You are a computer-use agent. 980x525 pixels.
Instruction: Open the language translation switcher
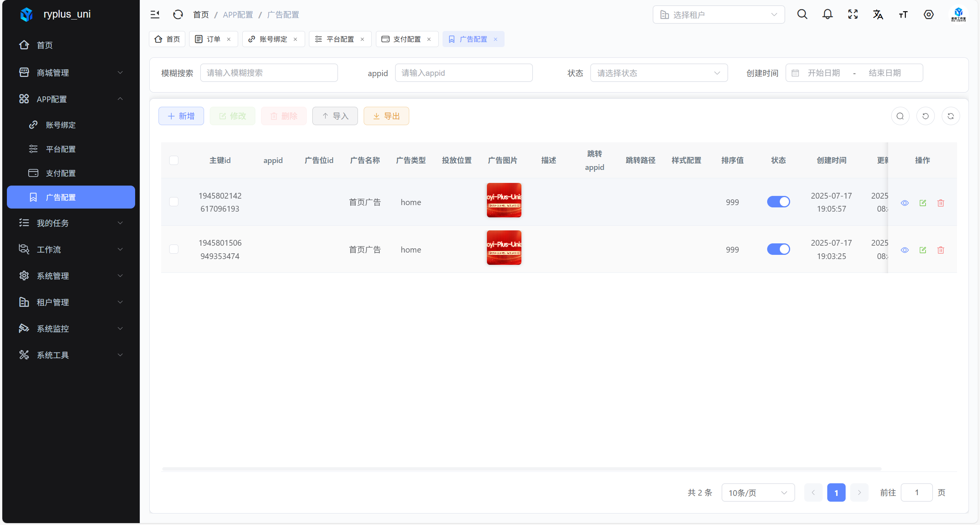click(878, 15)
